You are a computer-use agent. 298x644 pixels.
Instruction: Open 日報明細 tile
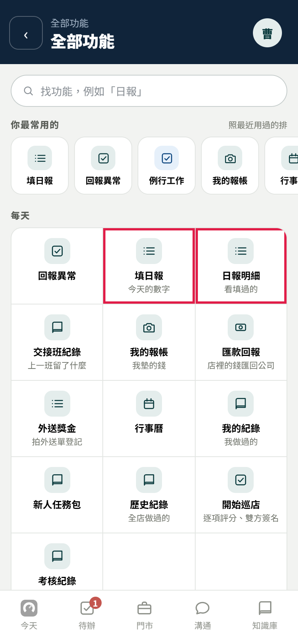tap(241, 266)
